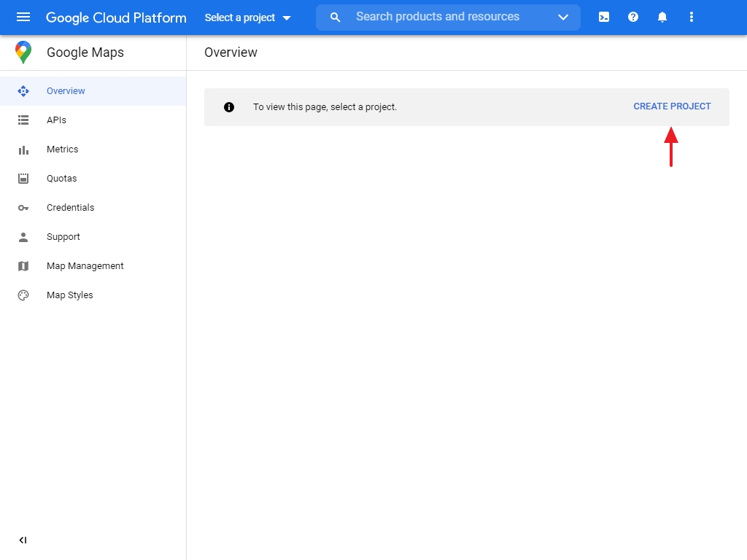The height and width of the screenshot is (560, 747).
Task: Click the Overview page heading
Action: coord(231,52)
